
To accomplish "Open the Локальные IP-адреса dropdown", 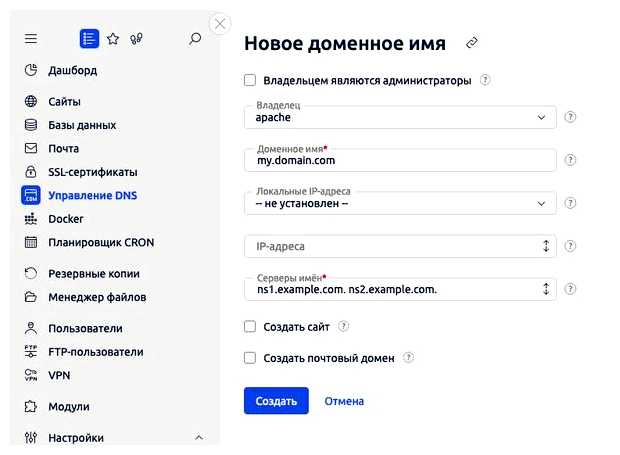I will 400,203.
